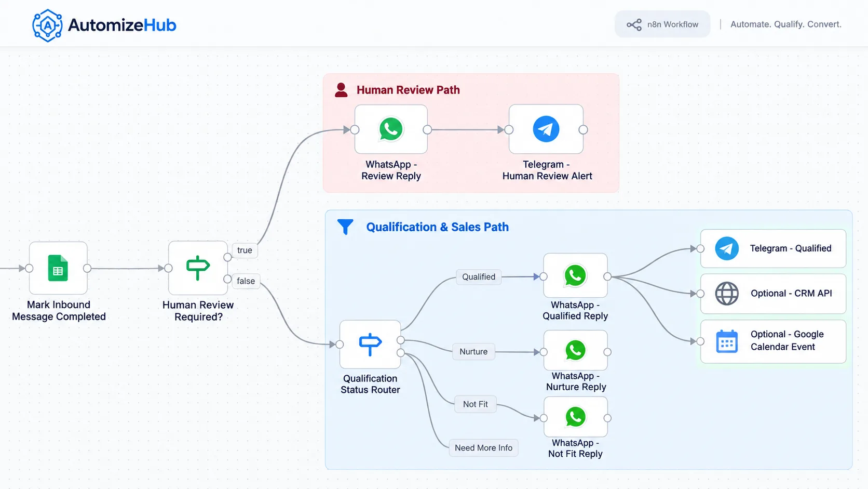Open the WhatsApp - Review Reply node
Viewport: 868px width, 489px height.
[x=391, y=129]
